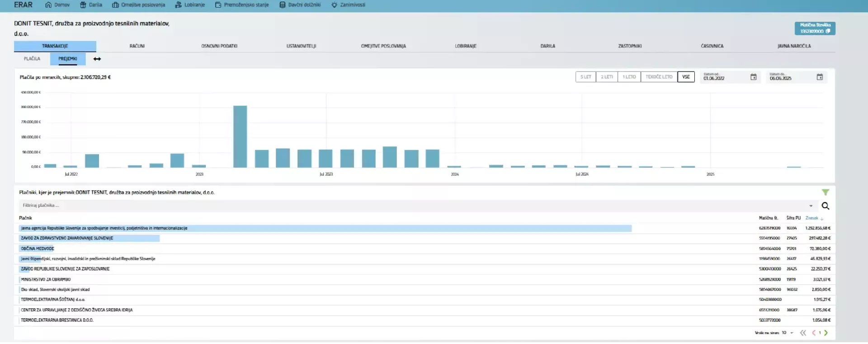Select the 'TEKOČE LETO' period toggle
The image size is (868, 344).
pyautogui.click(x=659, y=77)
